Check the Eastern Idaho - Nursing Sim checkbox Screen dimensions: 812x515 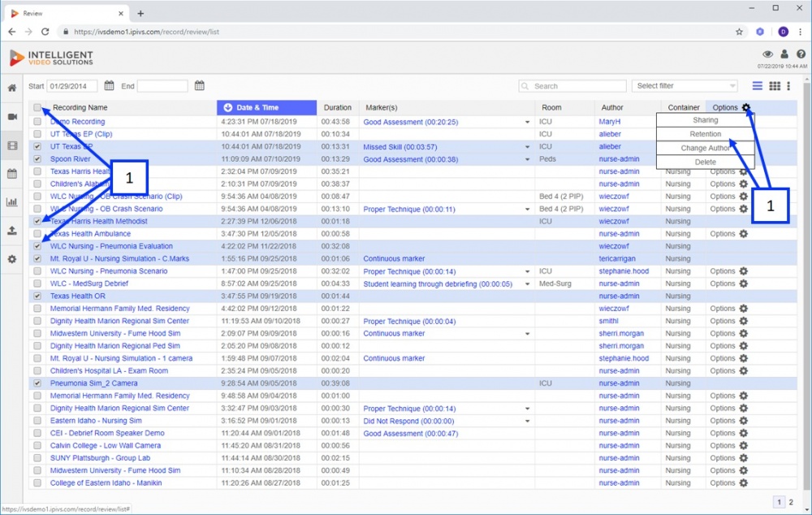(x=37, y=421)
